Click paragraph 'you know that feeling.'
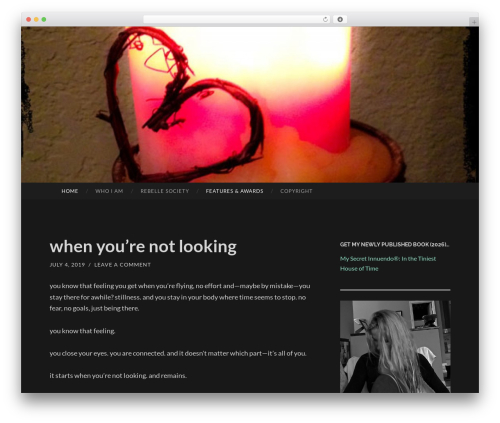Screen dimensions: 500x423 tap(82, 331)
